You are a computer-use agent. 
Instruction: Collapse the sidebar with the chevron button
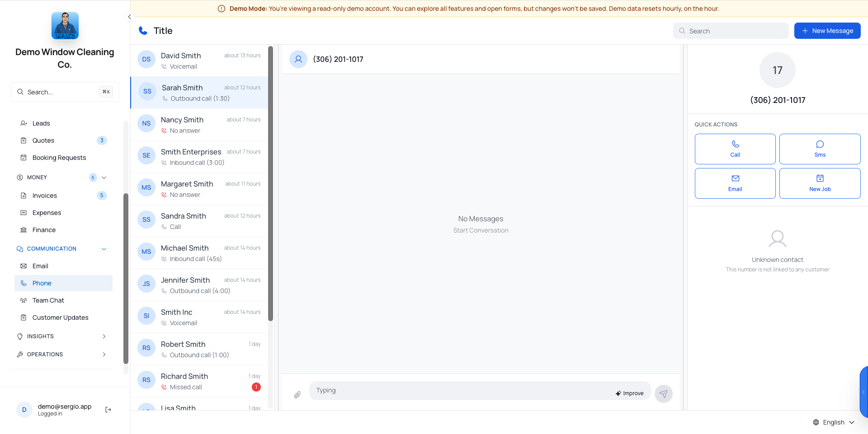pyautogui.click(x=129, y=17)
